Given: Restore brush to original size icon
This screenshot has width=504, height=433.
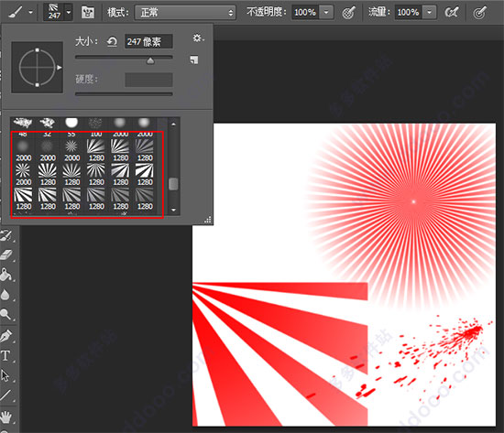Looking at the screenshot, I should click(x=112, y=42).
